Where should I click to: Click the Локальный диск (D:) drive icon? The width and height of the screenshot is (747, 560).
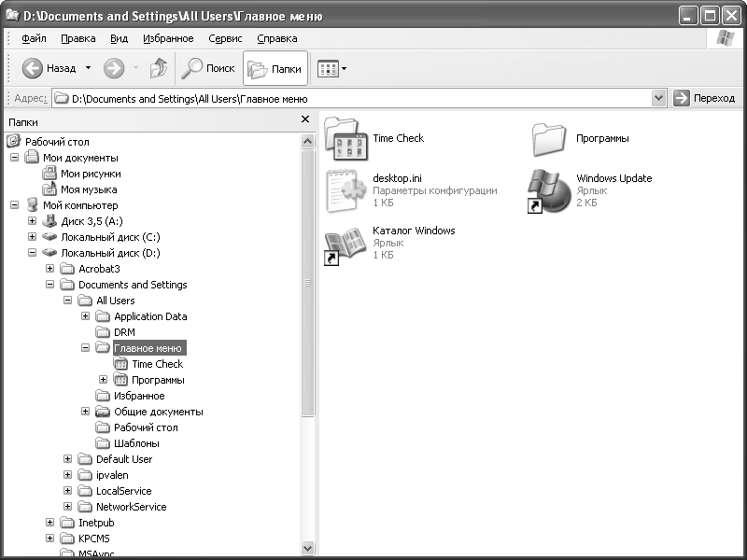point(49,252)
